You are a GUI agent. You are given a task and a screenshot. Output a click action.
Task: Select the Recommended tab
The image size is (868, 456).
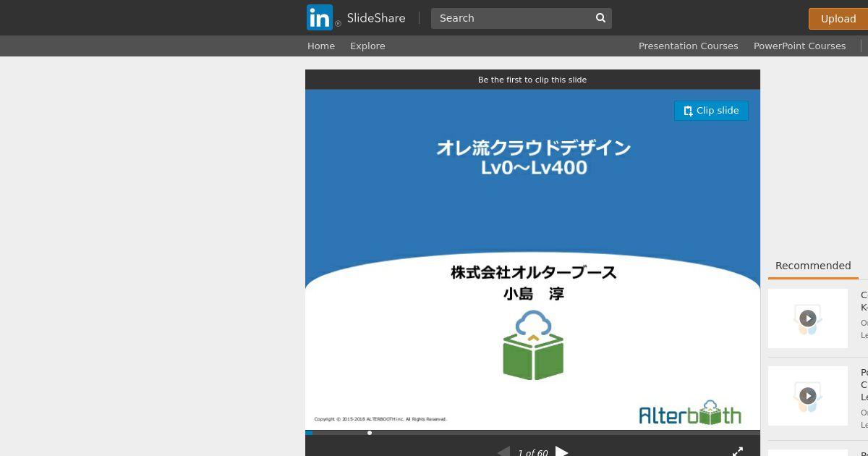click(x=813, y=266)
